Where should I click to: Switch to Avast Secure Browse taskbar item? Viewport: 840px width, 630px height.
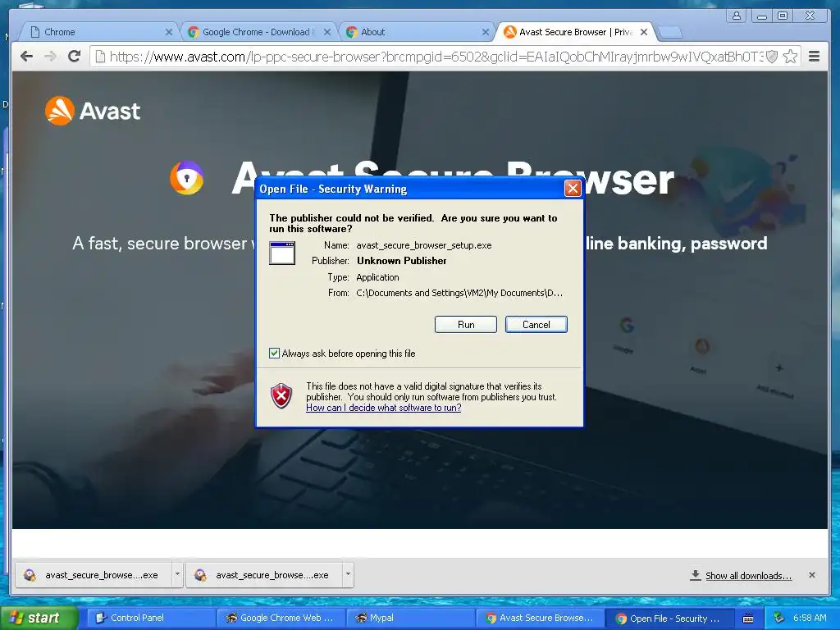541,618
